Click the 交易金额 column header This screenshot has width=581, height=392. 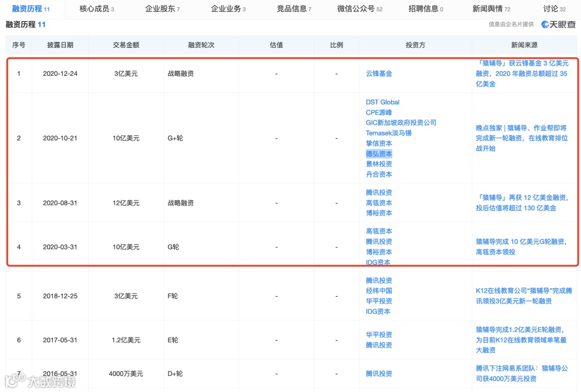tap(126, 45)
